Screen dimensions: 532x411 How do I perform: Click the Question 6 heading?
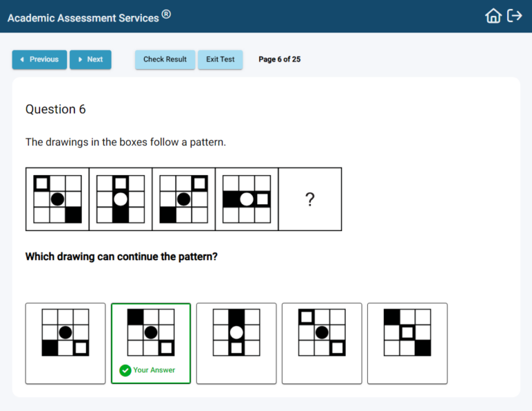(55, 109)
